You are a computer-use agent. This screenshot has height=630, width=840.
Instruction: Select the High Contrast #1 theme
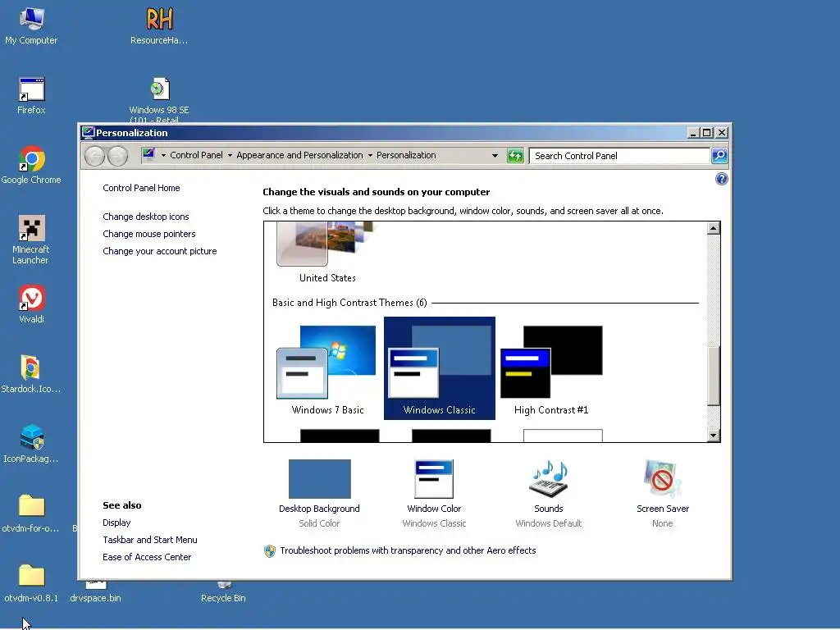point(551,370)
